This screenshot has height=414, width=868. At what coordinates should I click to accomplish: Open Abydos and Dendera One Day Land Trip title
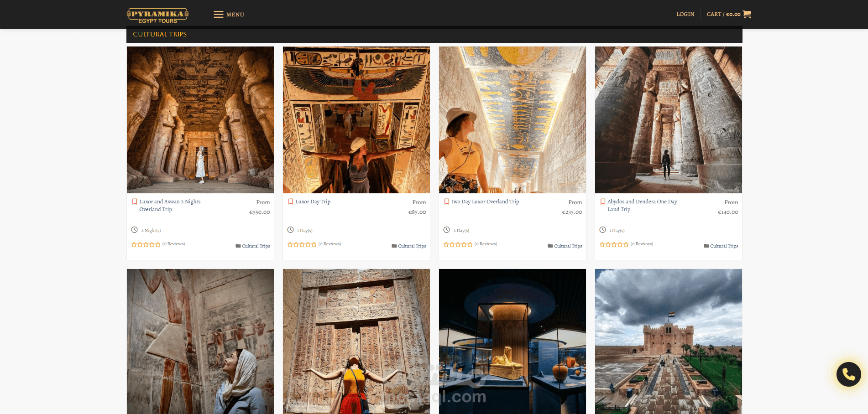pyautogui.click(x=642, y=206)
